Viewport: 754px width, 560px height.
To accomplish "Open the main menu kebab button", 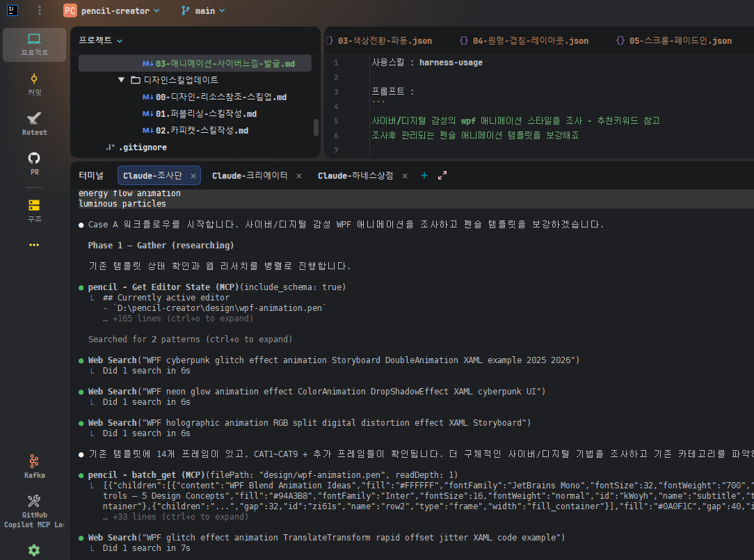I will 40,10.
